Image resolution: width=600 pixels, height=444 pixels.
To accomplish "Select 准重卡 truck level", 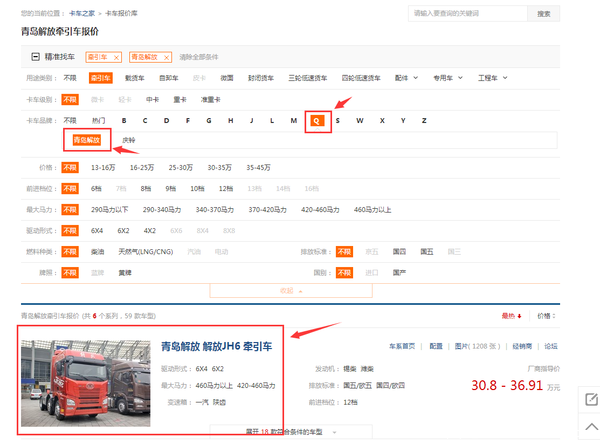I will click(210, 100).
